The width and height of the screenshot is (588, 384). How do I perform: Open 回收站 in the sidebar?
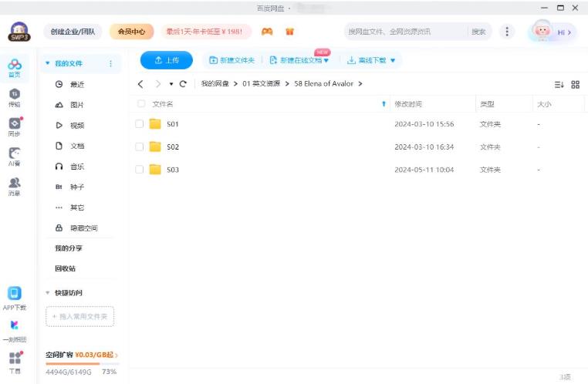tap(65, 268)
